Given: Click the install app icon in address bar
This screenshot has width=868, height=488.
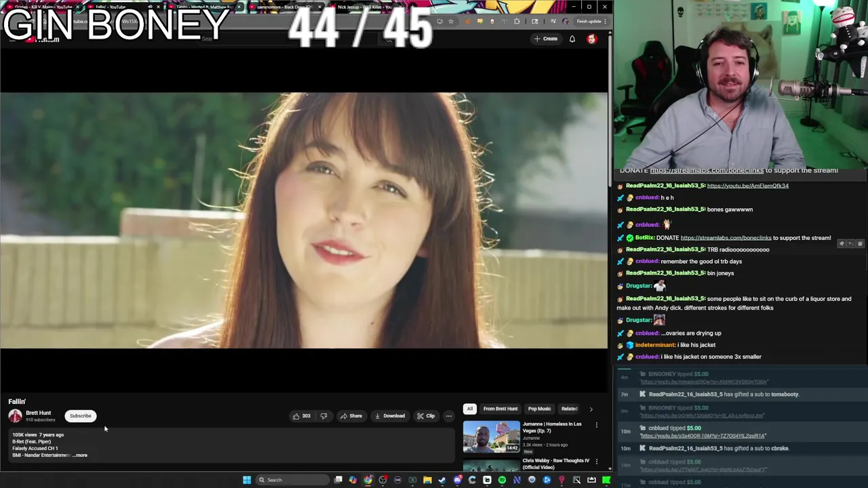Looking at the screenshot, I should coord(440,21).
